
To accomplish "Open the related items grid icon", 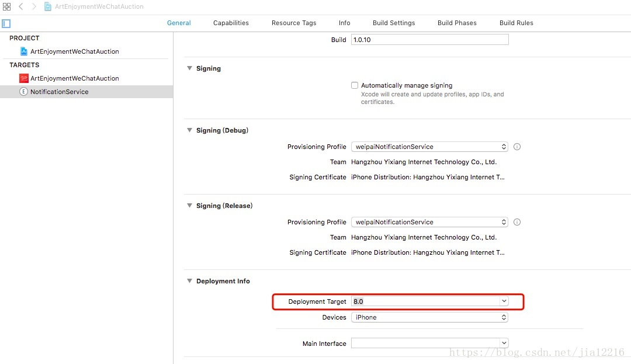I will (x=7, y=6).
